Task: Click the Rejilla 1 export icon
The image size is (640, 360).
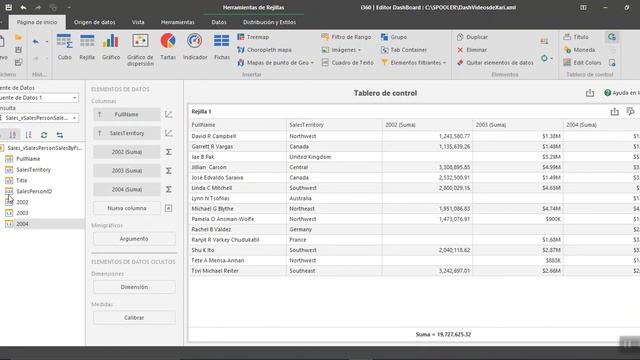Action: tap(614, 111)
